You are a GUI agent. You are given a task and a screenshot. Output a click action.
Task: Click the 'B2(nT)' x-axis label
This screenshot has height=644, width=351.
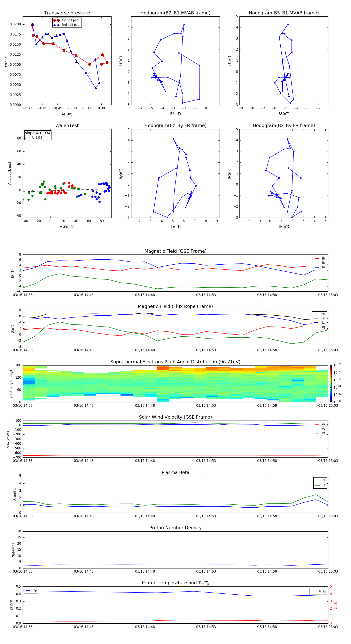click(175, 114)
